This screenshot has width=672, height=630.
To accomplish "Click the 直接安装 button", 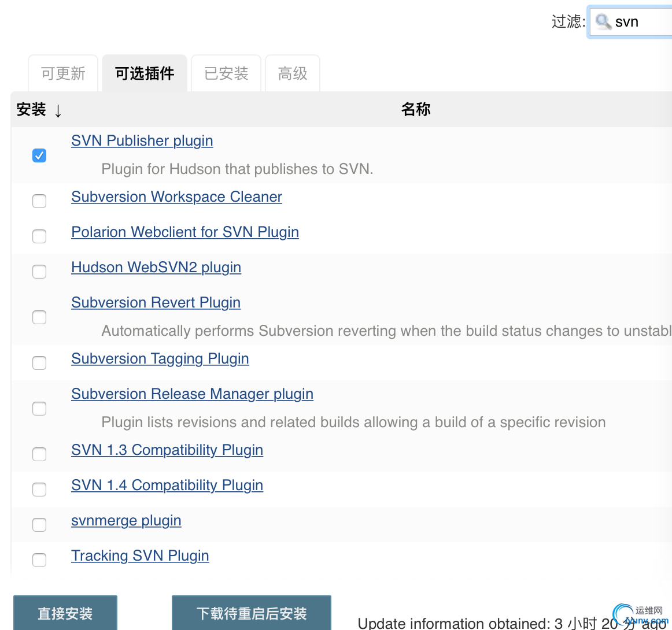I will pos(65,613).
